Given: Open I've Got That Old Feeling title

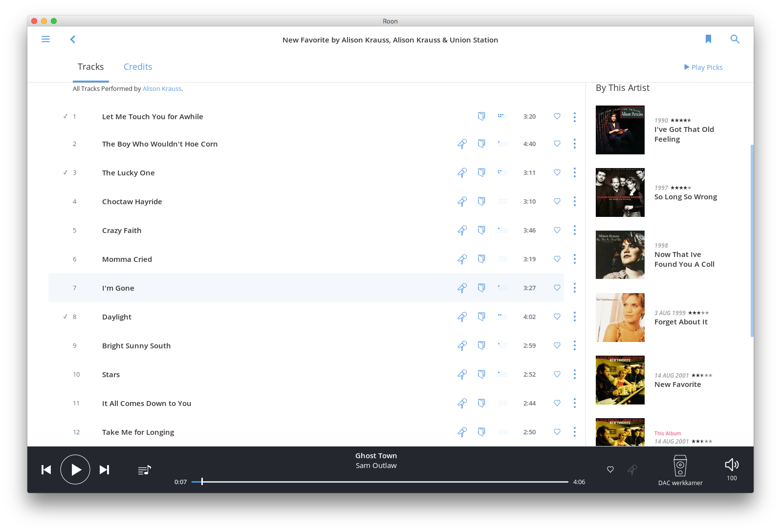Looking at the screenshot, I should (x=684, y=134).
